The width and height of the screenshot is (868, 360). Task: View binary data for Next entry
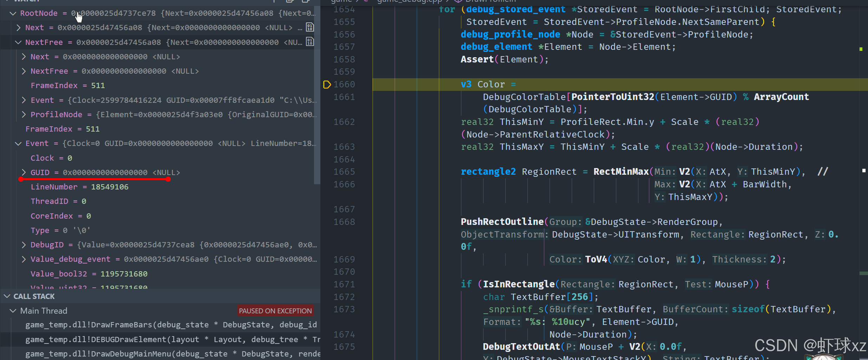pyautogui.click(x=310, y=27)
